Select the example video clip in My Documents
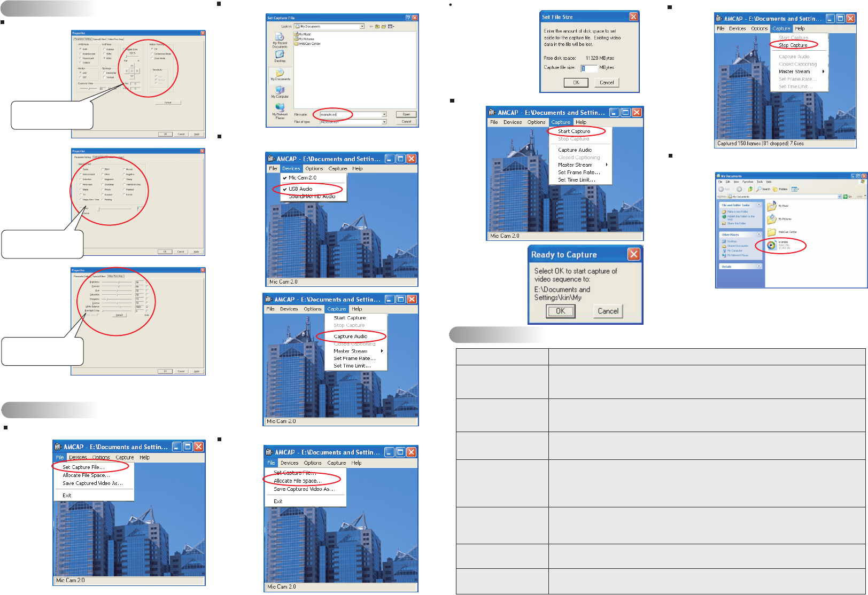Image resolution: width=868 pixels, height=595 pixels. click(x=778, y=245)
